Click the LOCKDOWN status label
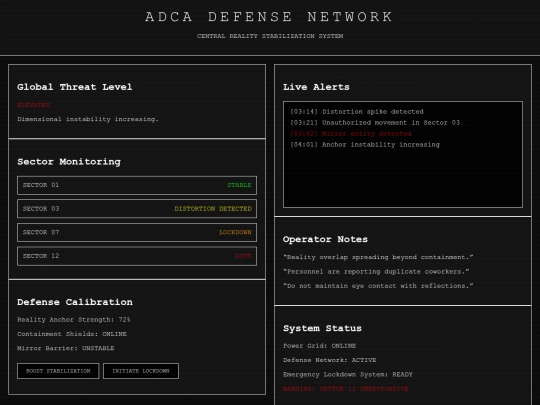Image resolution: width=540 pixels, height=405 pixels. coord(235,232)
